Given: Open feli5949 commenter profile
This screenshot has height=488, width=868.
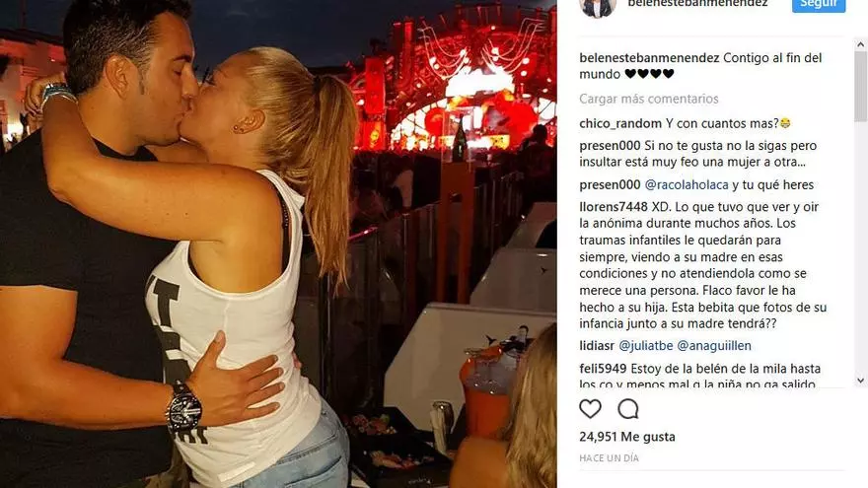Looking at the screenshot, I should (603, 369).
